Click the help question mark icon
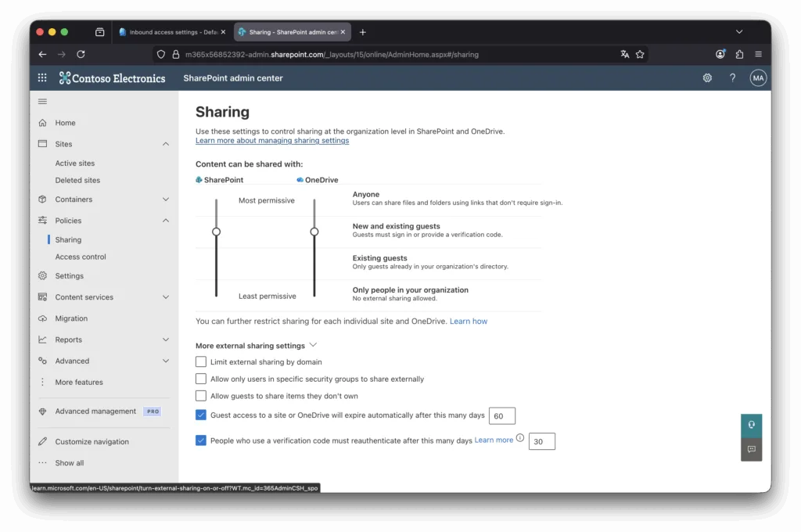This screenshot has height=532, width=801. 732,78
